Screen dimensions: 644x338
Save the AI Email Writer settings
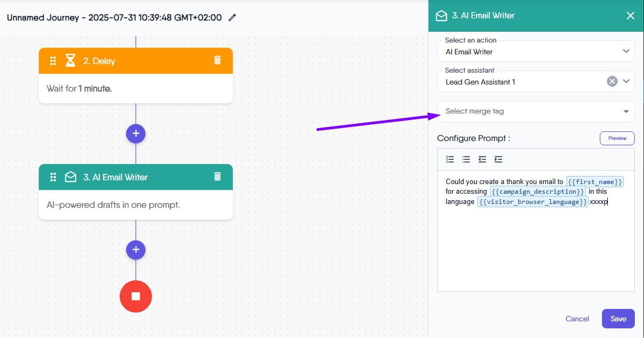[618, 319]
